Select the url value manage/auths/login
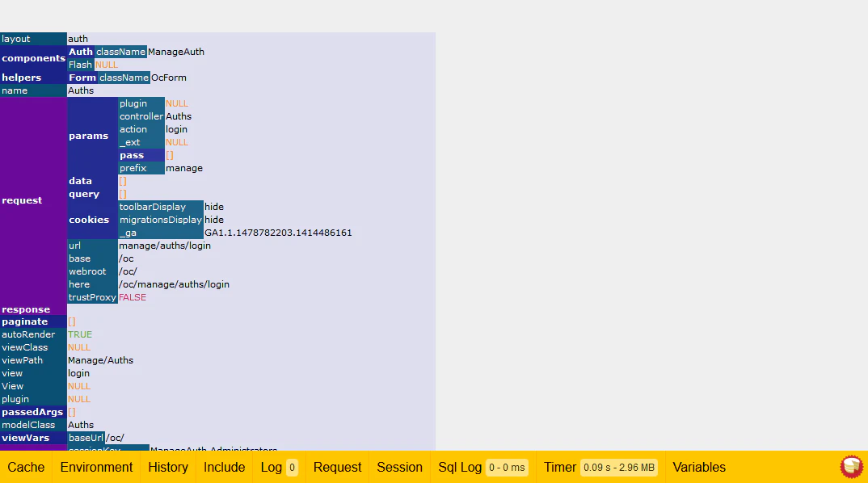This screenshot has width=868, height=483. click(x=165, y=246)
